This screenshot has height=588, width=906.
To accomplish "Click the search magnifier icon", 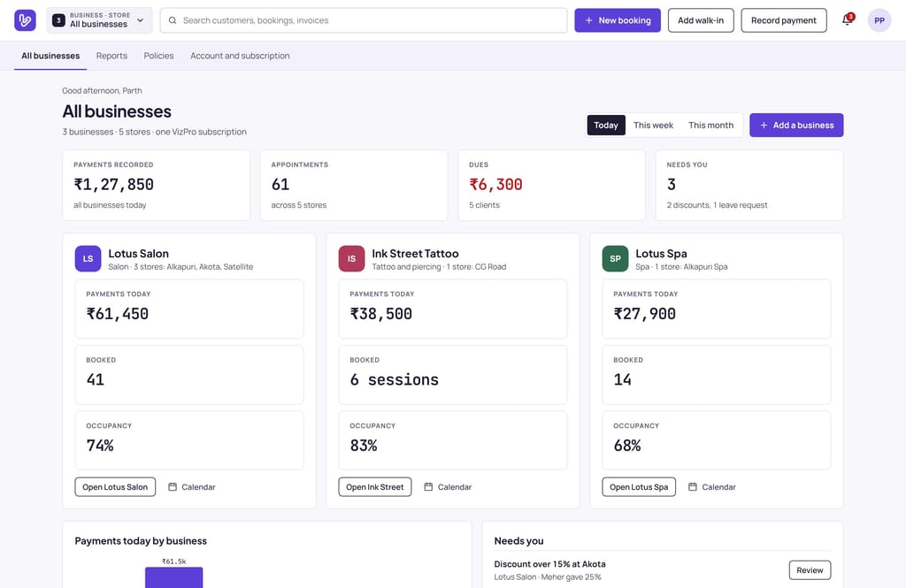I will [x=173, y=20].
